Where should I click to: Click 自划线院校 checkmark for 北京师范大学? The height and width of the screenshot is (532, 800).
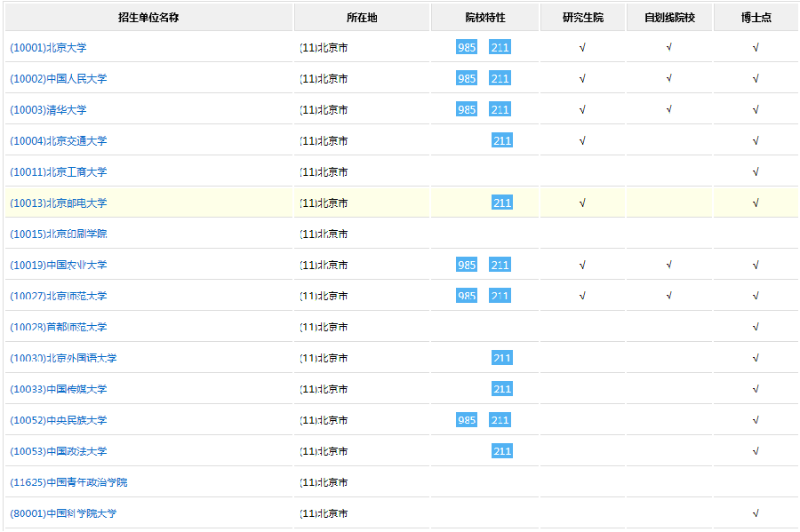click(669, 296)
